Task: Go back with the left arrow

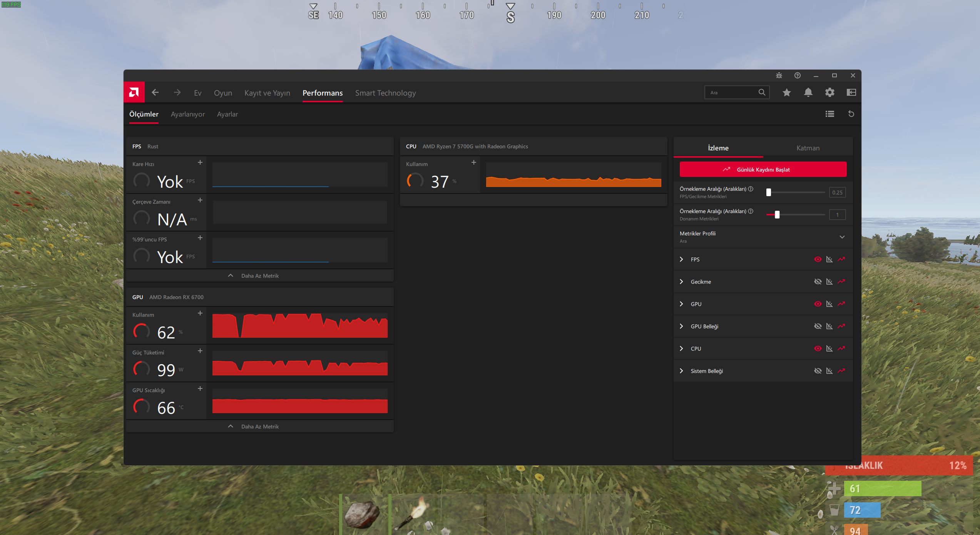Action: pos(155,93)
